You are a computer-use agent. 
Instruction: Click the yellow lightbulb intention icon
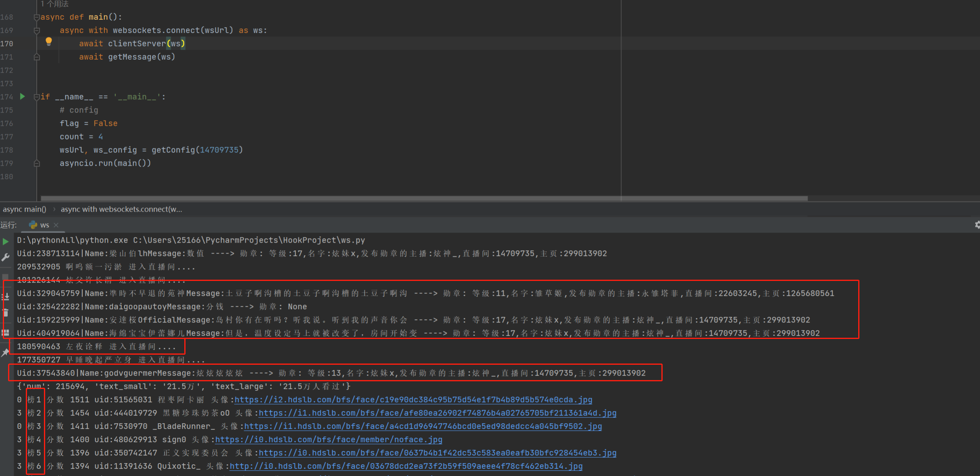(49, 41)
